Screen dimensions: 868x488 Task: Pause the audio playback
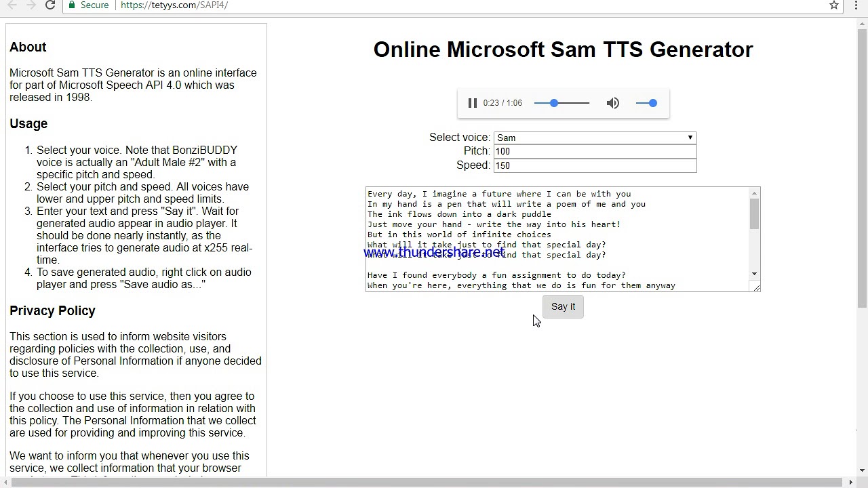(473, 103)
